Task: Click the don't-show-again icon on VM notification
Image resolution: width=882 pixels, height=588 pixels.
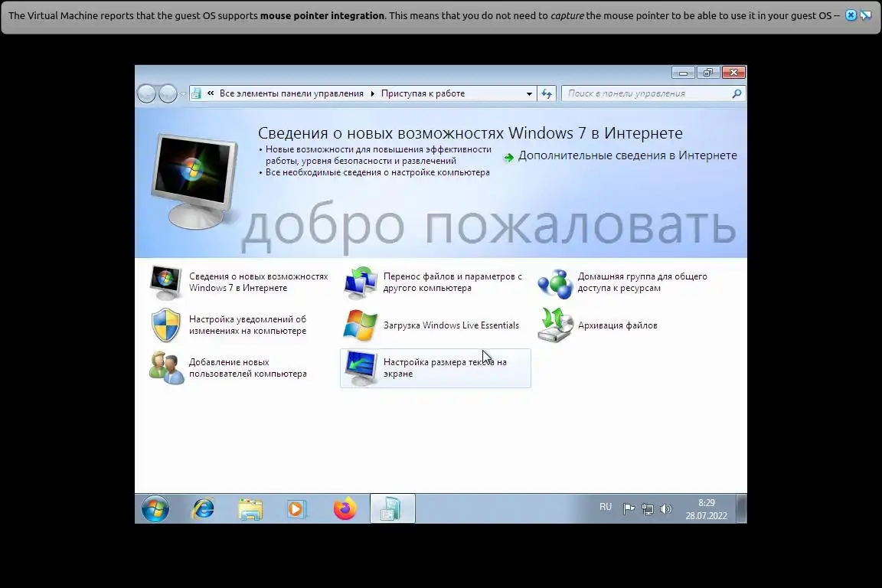Action: point(866,15)
